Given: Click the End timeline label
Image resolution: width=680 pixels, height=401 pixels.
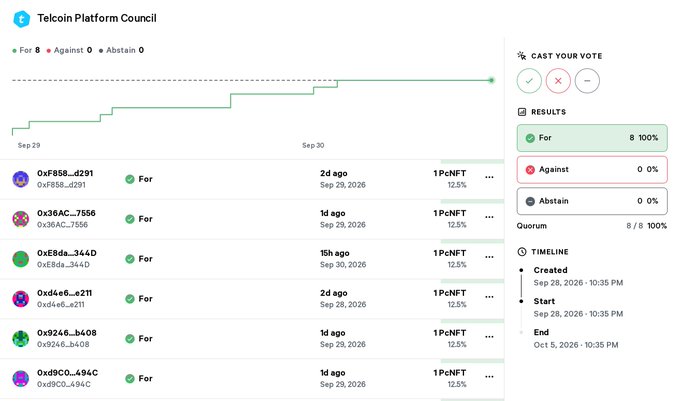Looking at the screenshot, I should click(541, 332).
